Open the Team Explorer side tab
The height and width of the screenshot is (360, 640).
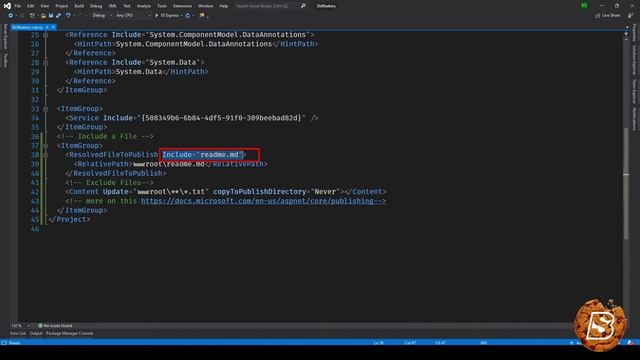(634, 91)
